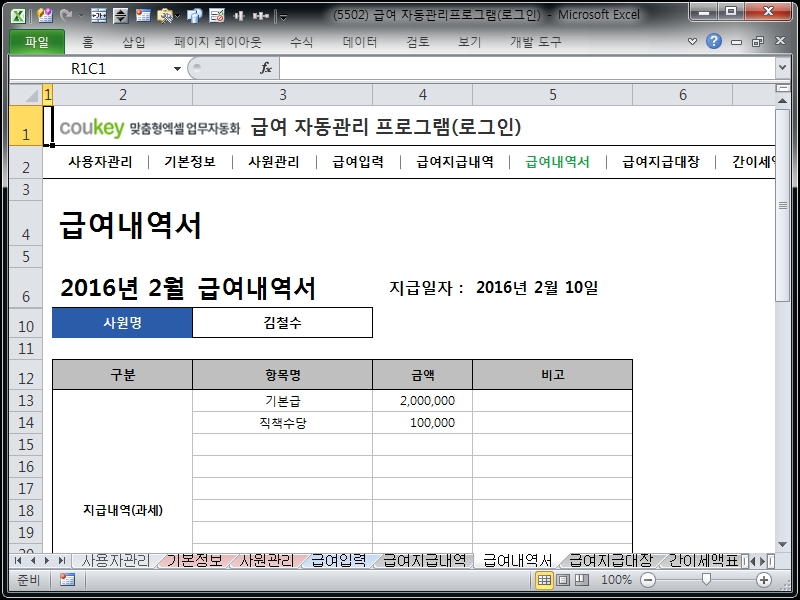The width and height of the screenshot is (800, 600).
Task: Click the 사용자관리 navigation link
Action: 101,162
